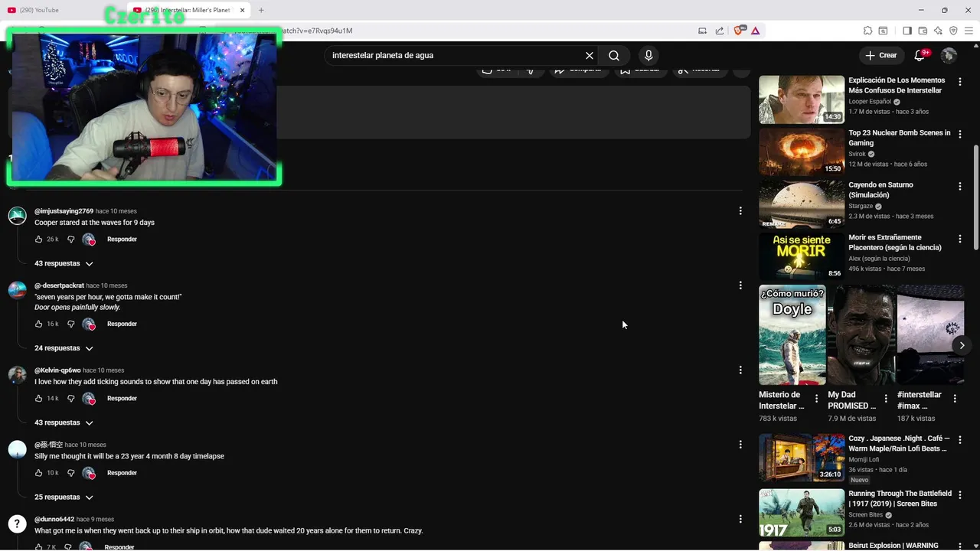Expand the 24 respuestas replies
This screenshot has height=551, width=980.
(64, 348)
